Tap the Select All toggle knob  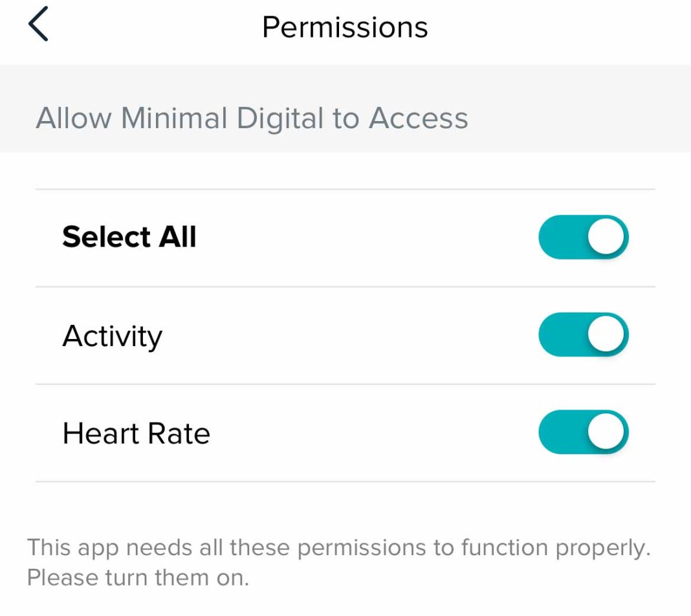coord(607,237)
